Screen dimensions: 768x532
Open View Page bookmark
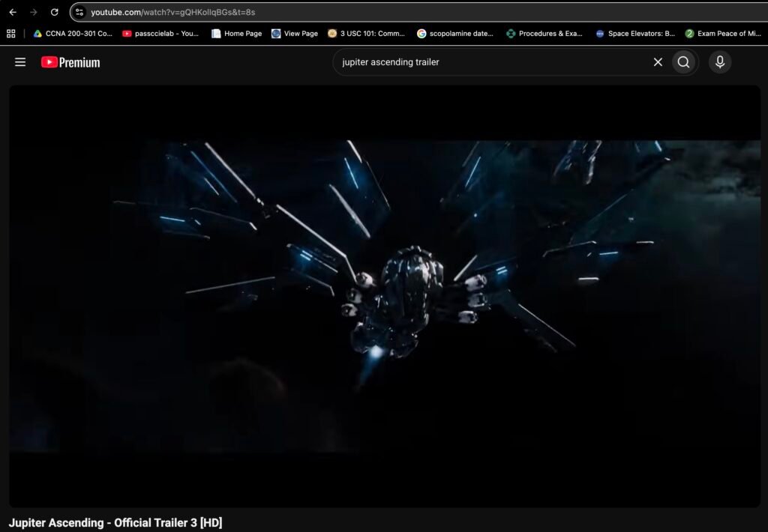point(294,33)
